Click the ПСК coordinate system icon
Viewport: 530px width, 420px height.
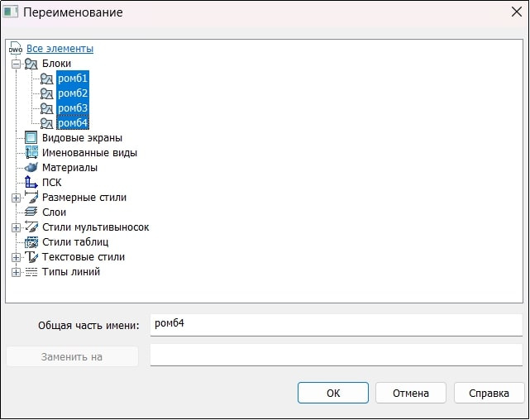pos(31,182)
